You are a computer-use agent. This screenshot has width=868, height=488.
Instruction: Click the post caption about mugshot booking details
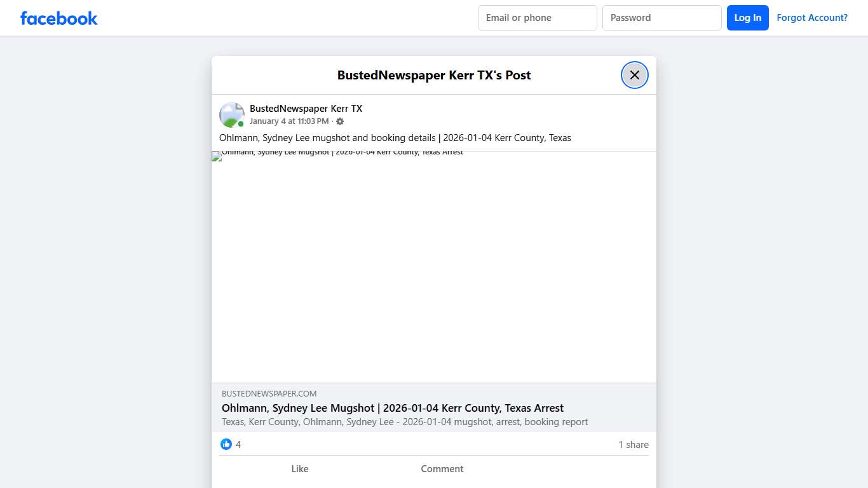tap(395, 138)
